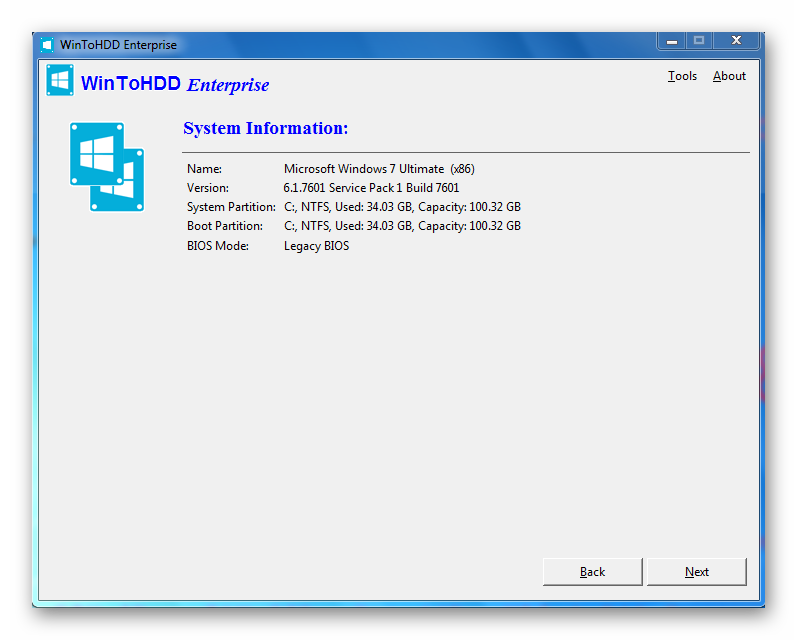Click 'Microsoft Windows 7 Ultimate (x86)' text
This screenshot has width=797, height=640.
pos(379,169)
